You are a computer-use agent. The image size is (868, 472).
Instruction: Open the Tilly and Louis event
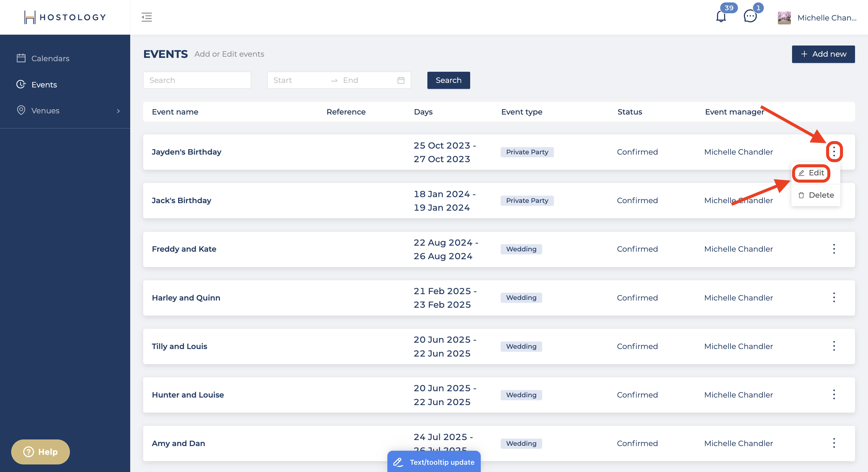click(x=179, y=346)
